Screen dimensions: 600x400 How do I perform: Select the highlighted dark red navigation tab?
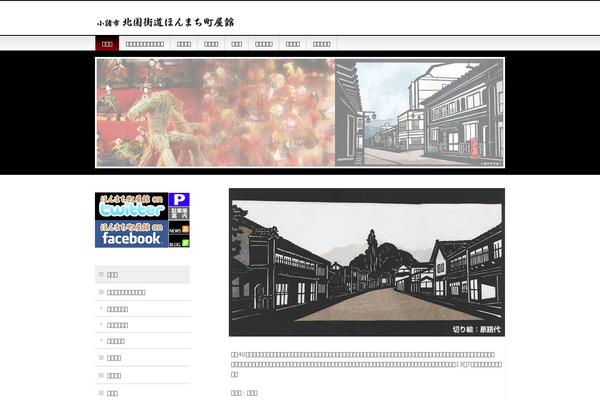point(107,44)
